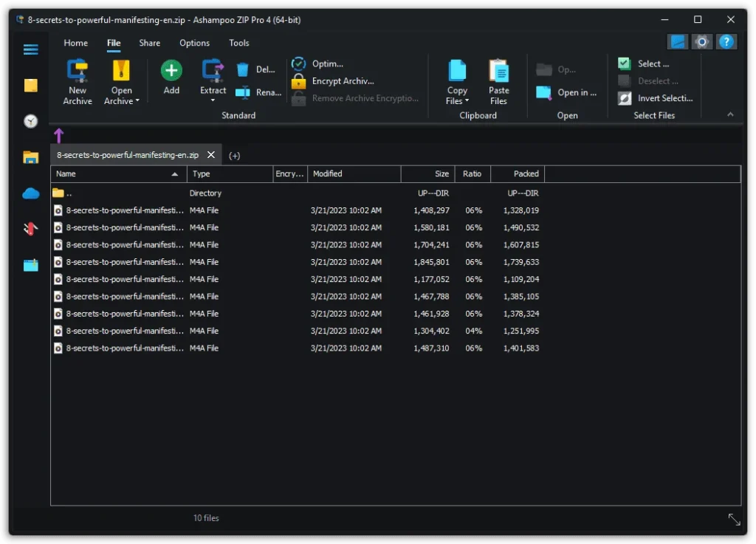Click the yellow note sidebar icon

[31, 86]
